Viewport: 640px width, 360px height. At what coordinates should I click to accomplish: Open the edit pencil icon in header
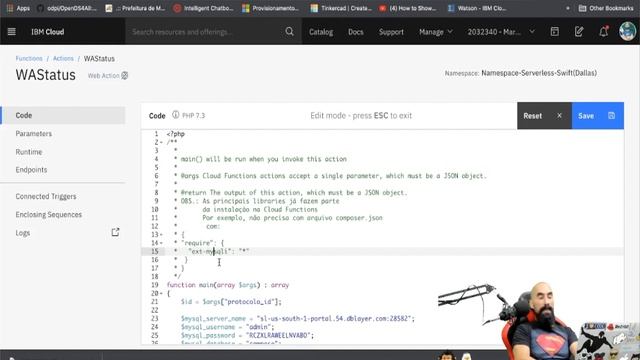(x=579, y=31)
